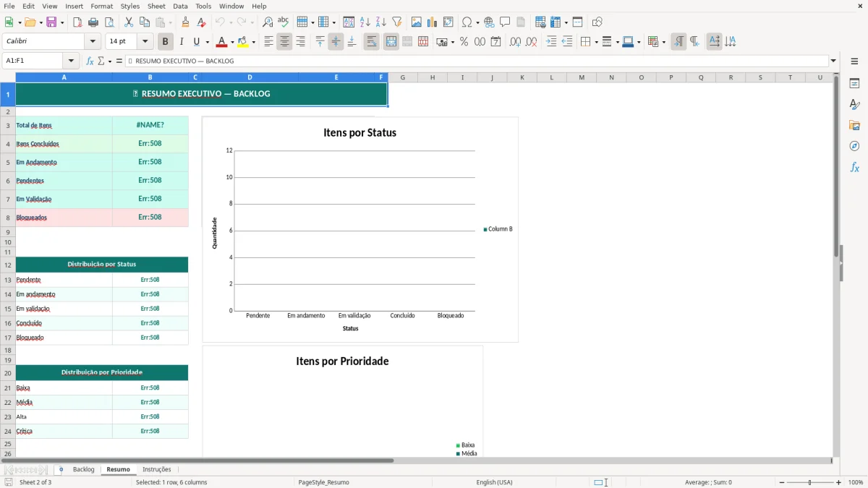
Task: Open the Styles menu
Action: pyautogui.click(x=130, y=6)
